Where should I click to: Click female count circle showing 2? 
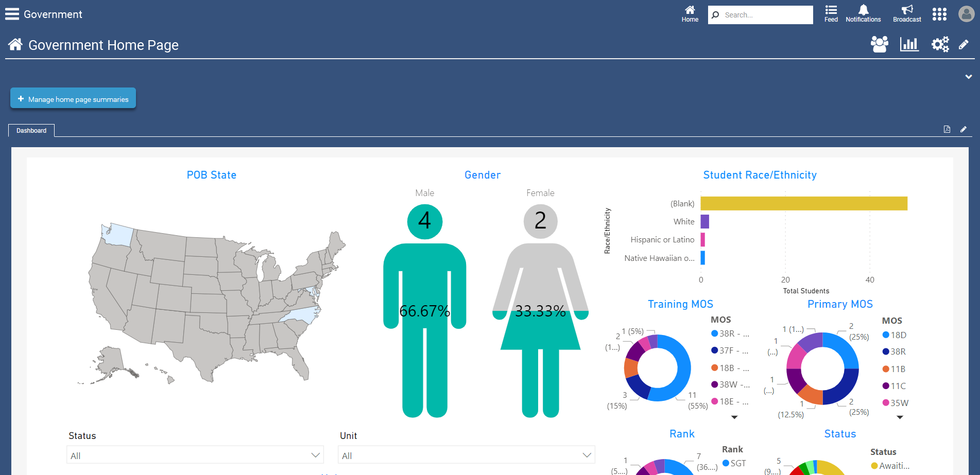pyautogui.click(x=540, y=221)
